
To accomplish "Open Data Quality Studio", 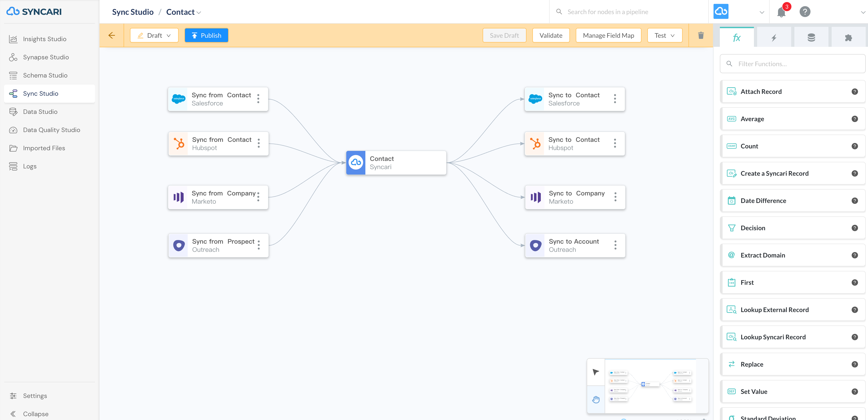I will (50, 130).
